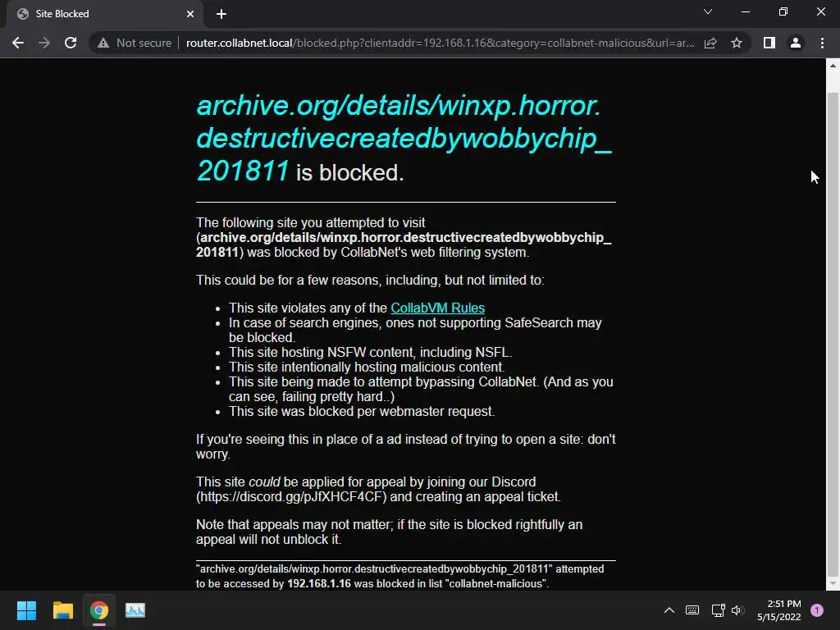
Task: Open the browser side panel
Action: [x=769, y=43]
